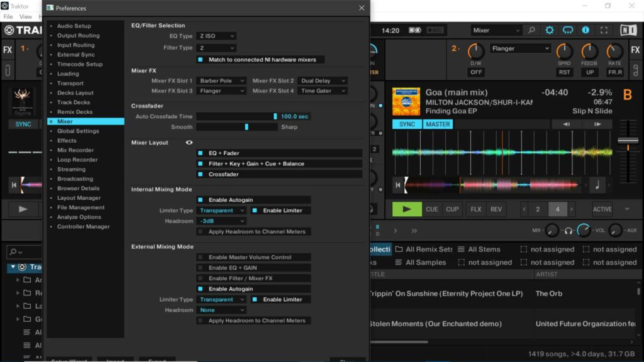
Task: Toggle fullscreen mode icon
Action: click(x=604, y=30)
